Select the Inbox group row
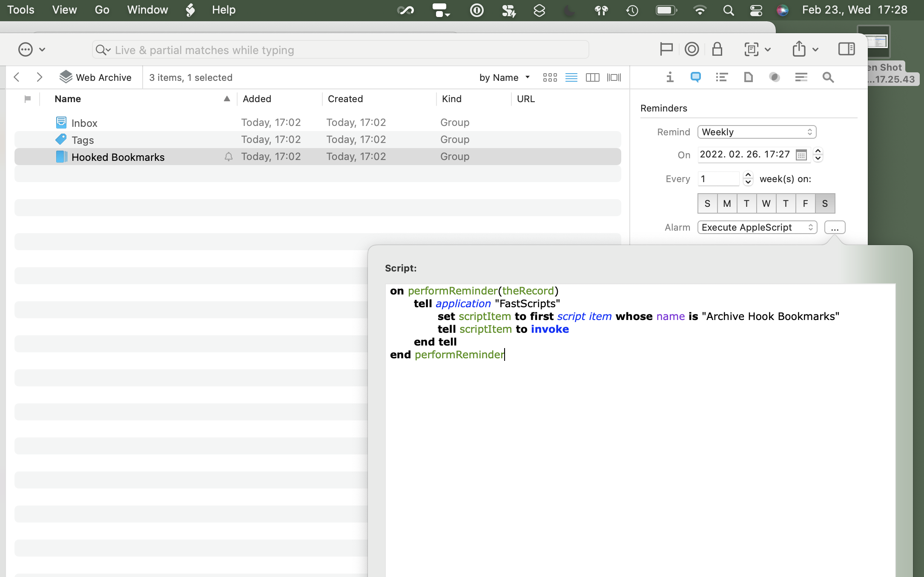This screenshot has width=924, height=577. tap(318, 123)
